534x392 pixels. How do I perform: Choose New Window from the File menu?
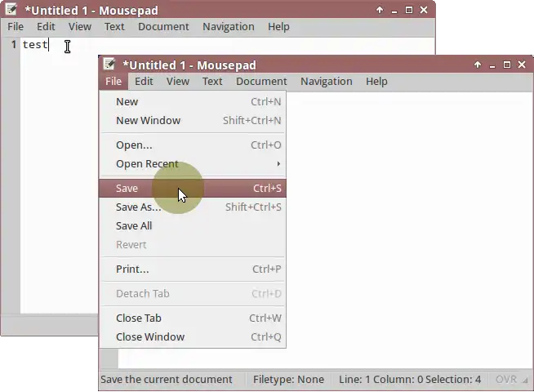(193, 120)
